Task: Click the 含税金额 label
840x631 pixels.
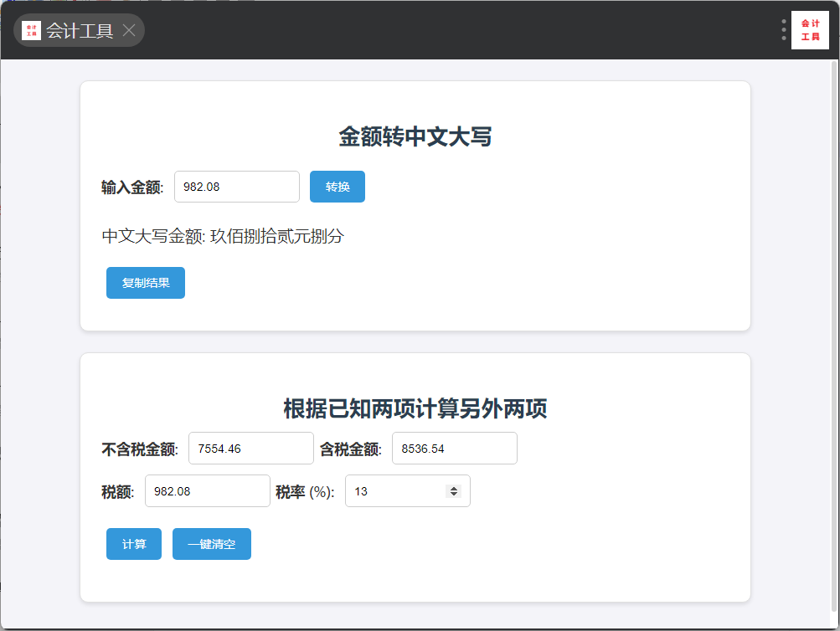Action: tap(351, 449)
